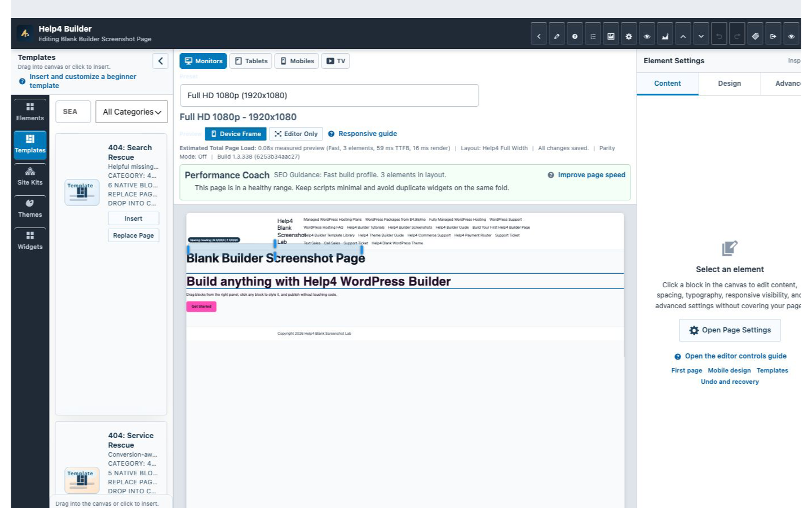Click the up chevron in top toolbar

coord(683,36)
